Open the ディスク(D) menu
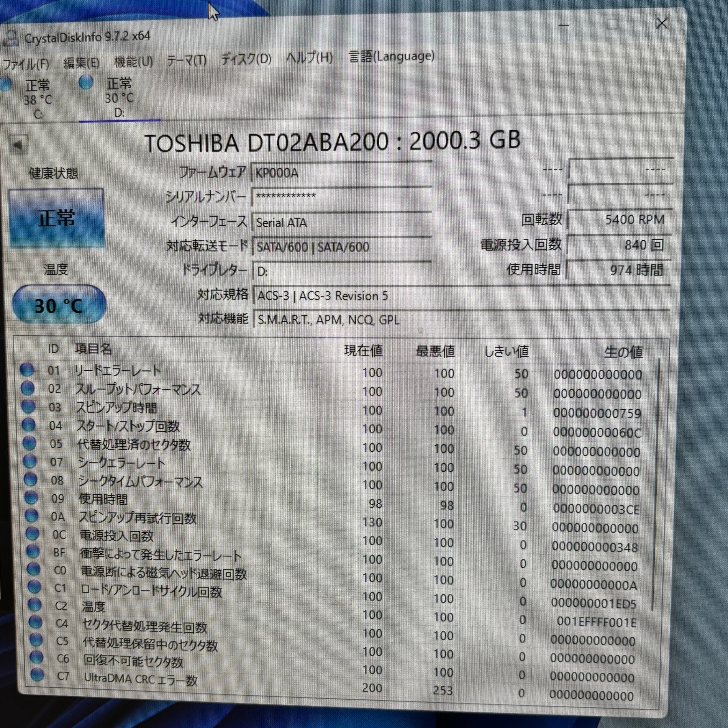 (x=246, y=59)
